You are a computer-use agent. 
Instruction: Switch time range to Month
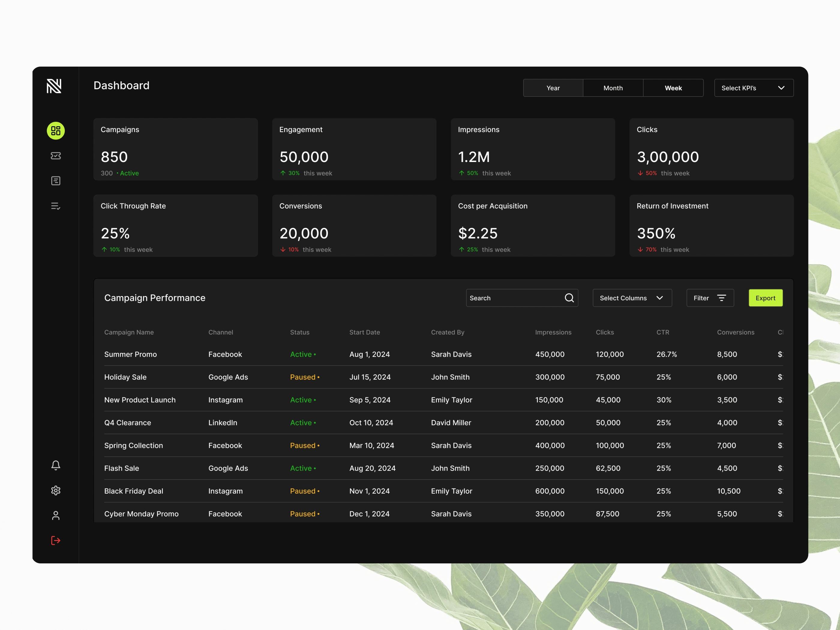613,88
